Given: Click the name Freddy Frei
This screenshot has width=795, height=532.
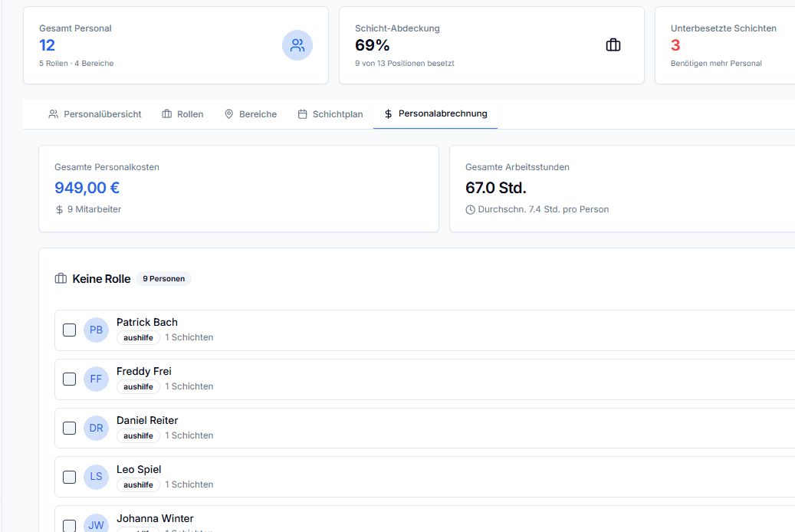Looking at the screenshot, I should pyautogui.click(x=144, y=371).
